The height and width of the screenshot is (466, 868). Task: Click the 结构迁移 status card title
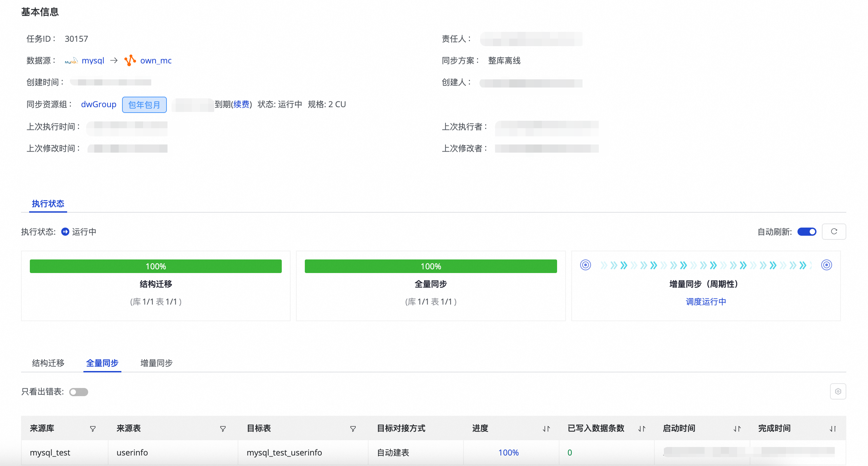pos(156,284)
